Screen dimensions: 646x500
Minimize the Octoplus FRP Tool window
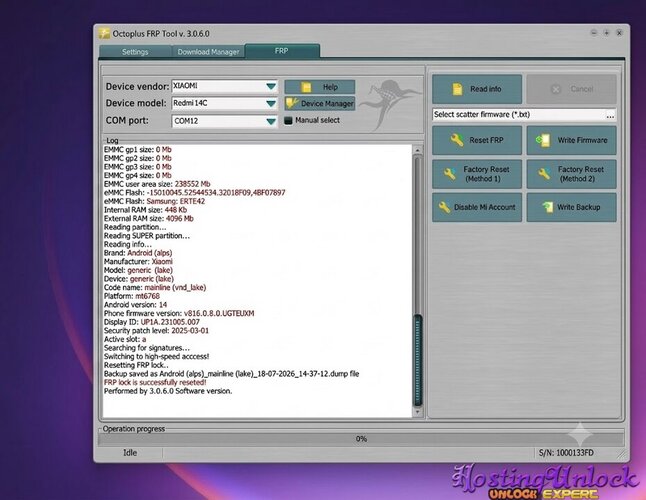[x=594, y=33]
